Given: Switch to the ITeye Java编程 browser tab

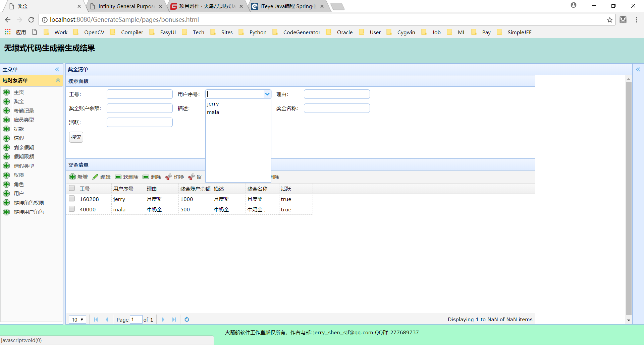Looking at the screenshot, I should point(288,6).
